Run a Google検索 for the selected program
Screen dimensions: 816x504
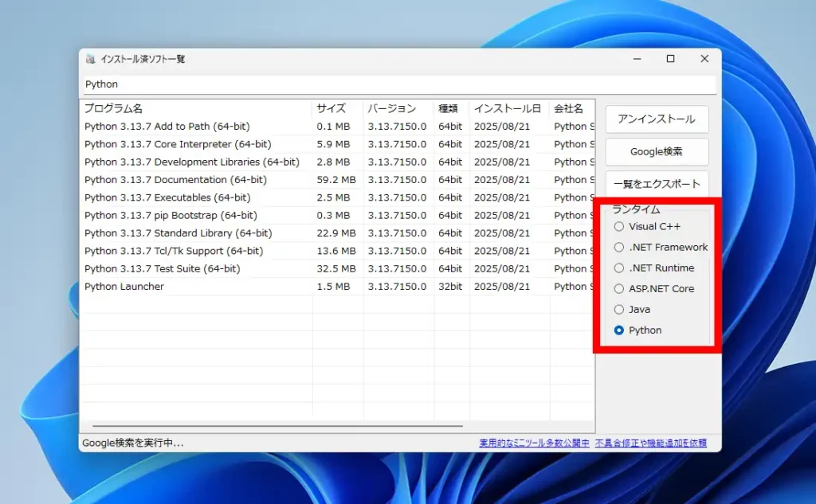(x=657, y=151)
